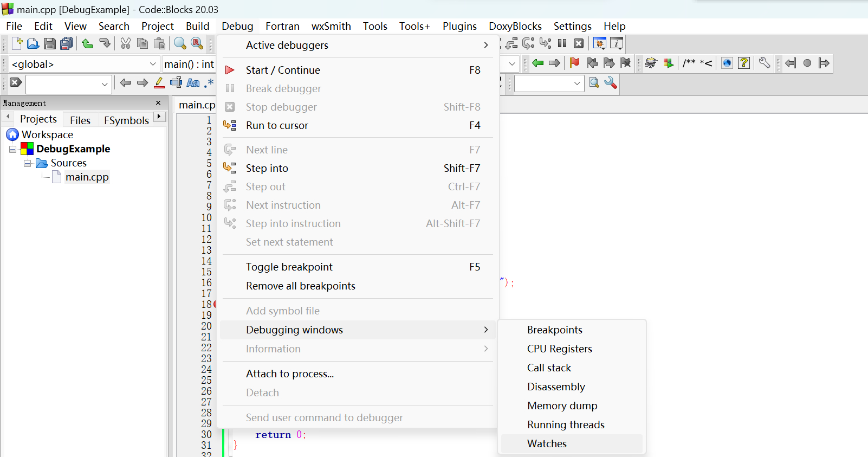Image resolution: width=868 pixels, height=457 pixels.
Task: Click the Save all files icon
Action: (67, 43)
